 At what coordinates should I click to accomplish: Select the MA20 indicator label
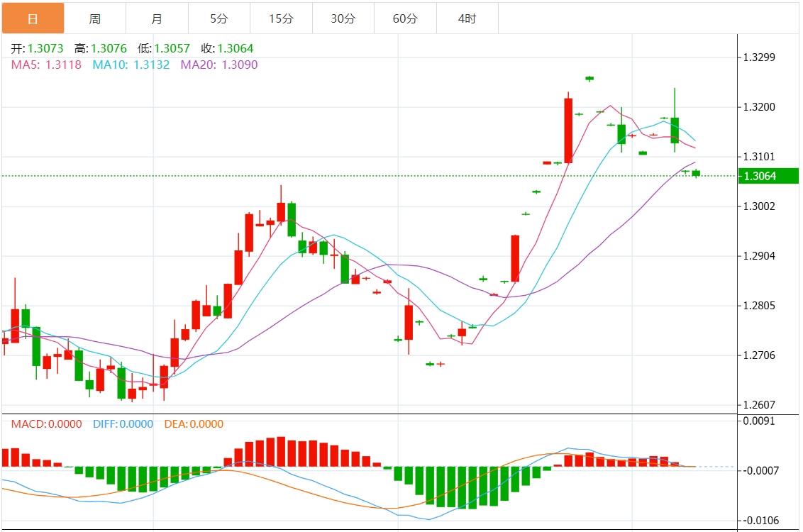[x=219, y=65]
